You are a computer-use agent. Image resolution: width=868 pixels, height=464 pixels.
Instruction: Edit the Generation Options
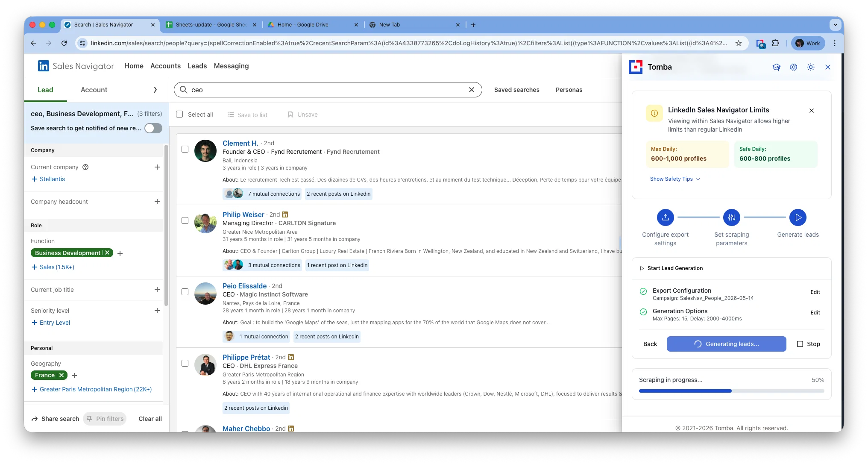[815, 313]
